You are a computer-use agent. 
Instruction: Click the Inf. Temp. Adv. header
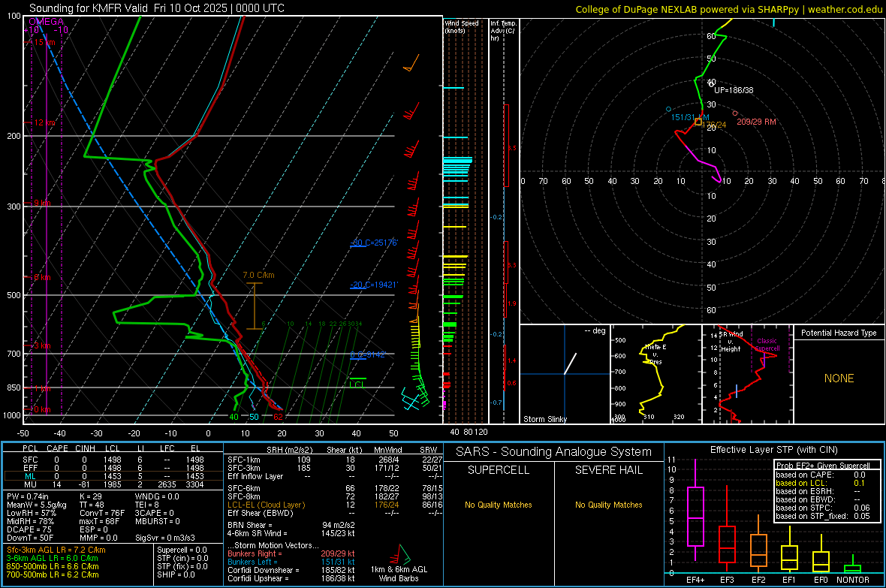[x=503, y=31]
